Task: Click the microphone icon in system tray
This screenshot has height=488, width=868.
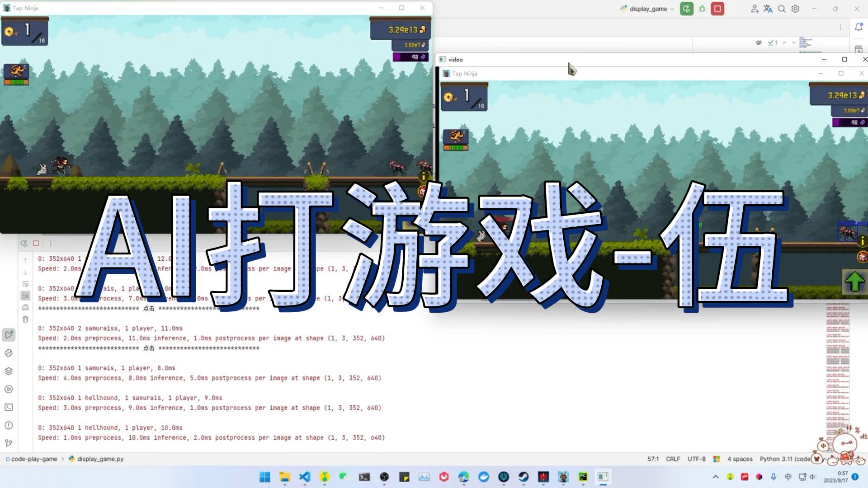Action: [774, 477]
